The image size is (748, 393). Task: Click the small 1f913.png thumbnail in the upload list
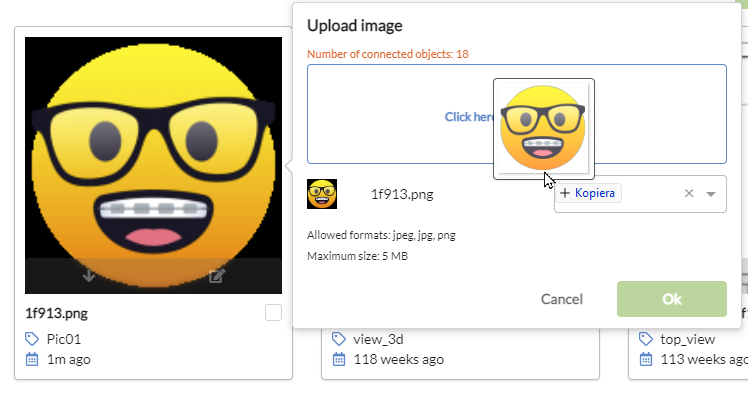click(x=322, y=194)
